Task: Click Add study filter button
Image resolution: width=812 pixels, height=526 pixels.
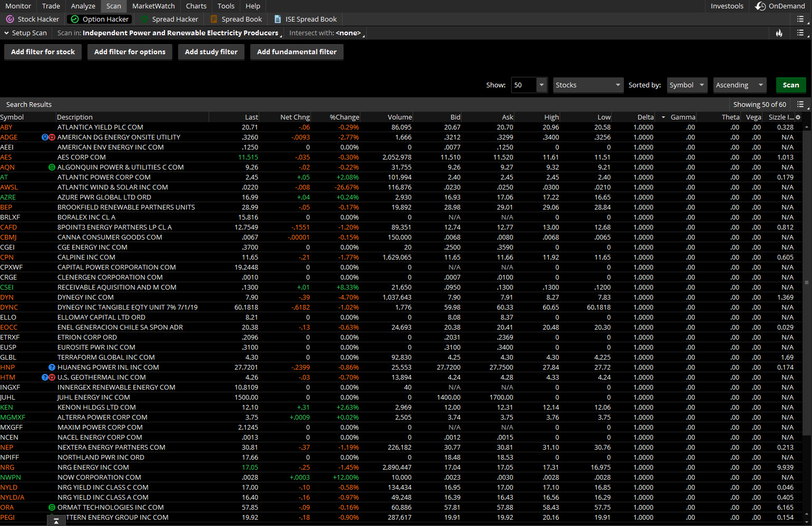Action: pos(211,52)
